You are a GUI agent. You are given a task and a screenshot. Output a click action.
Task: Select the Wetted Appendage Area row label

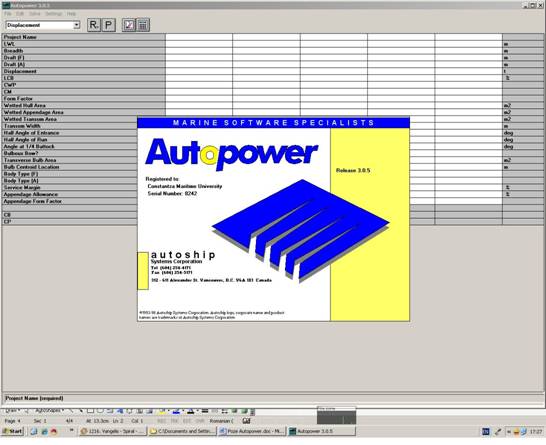point(84,112)
